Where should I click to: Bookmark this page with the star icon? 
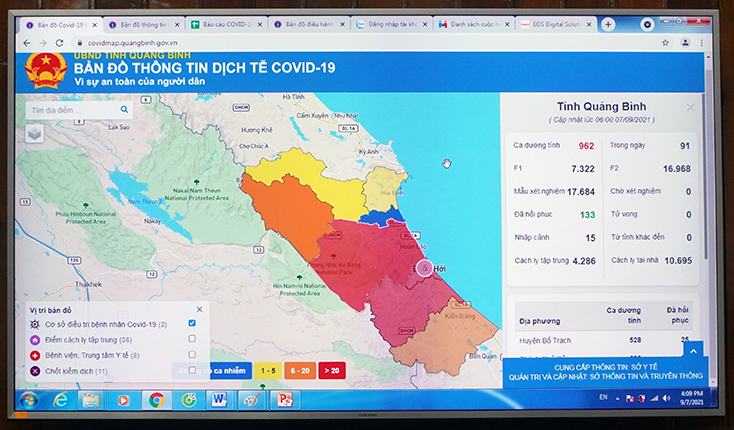pyautogui.click(x=665, y=43)
